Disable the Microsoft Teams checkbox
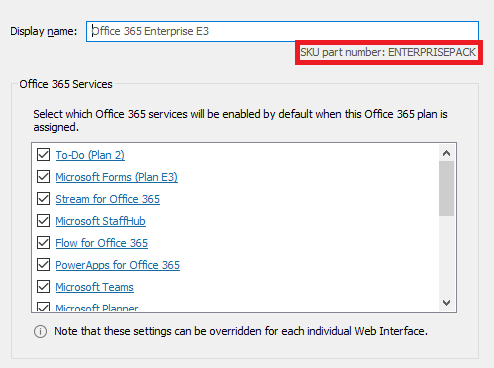Screen dimensions: 494x368 pyautogui.click(x=43, y=287)
